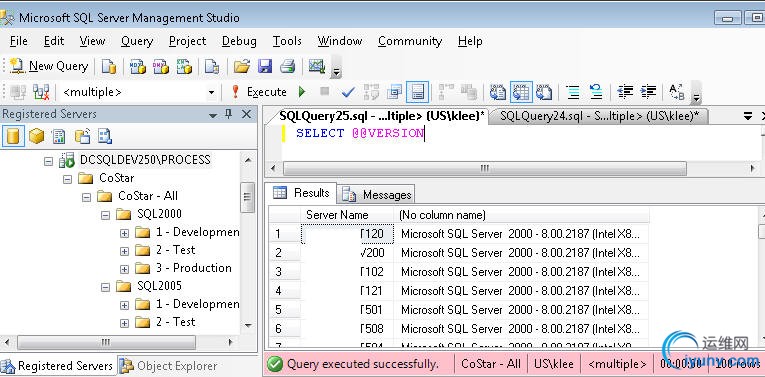The height and width of the screenshot is (377, 765).
Task: Open a Database Engine Query
Action: [x=109, y=66]
